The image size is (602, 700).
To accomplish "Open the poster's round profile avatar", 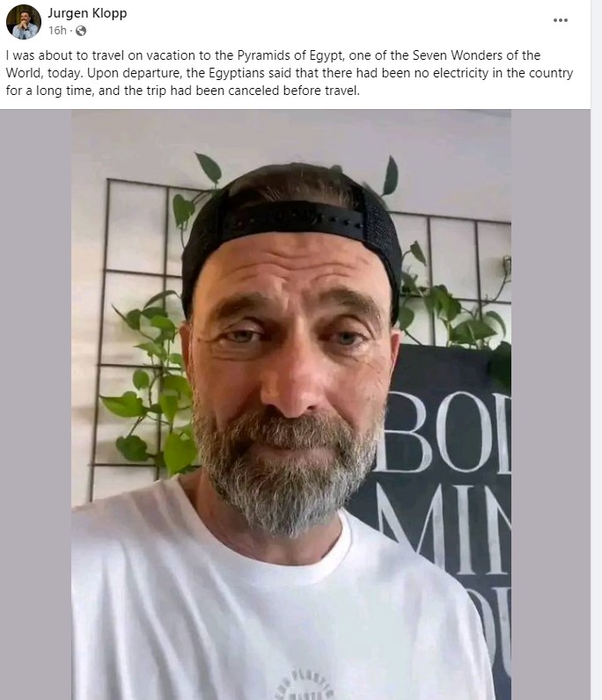I will (x=24, y=22).
